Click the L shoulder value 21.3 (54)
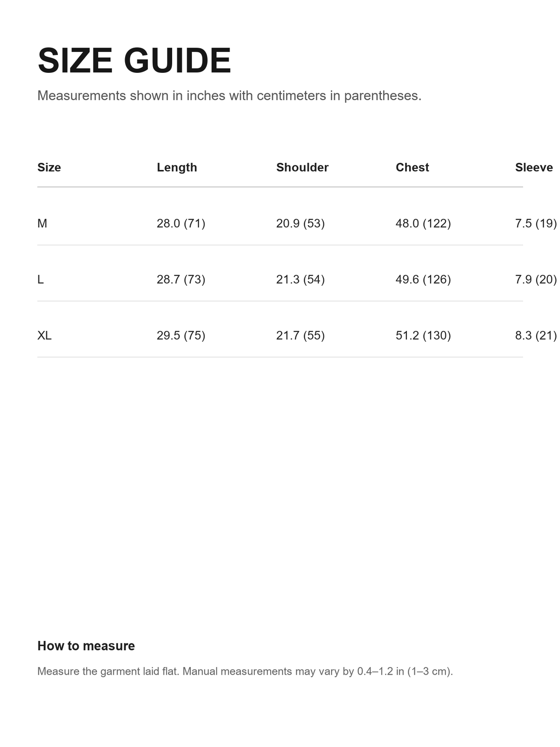Image resolution: width=560 pixels, height=747 pixels. pos(301,280)
